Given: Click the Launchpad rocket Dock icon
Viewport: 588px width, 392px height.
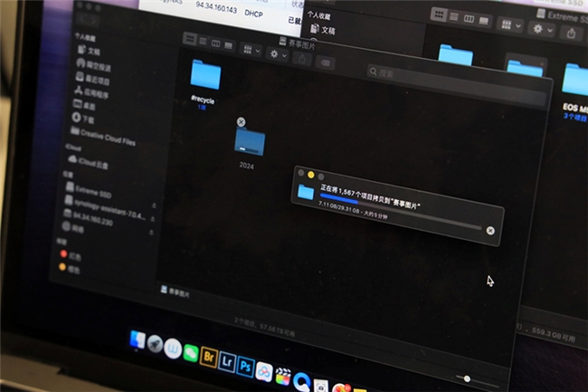Looking at the screenshot, I should (155, 343).
